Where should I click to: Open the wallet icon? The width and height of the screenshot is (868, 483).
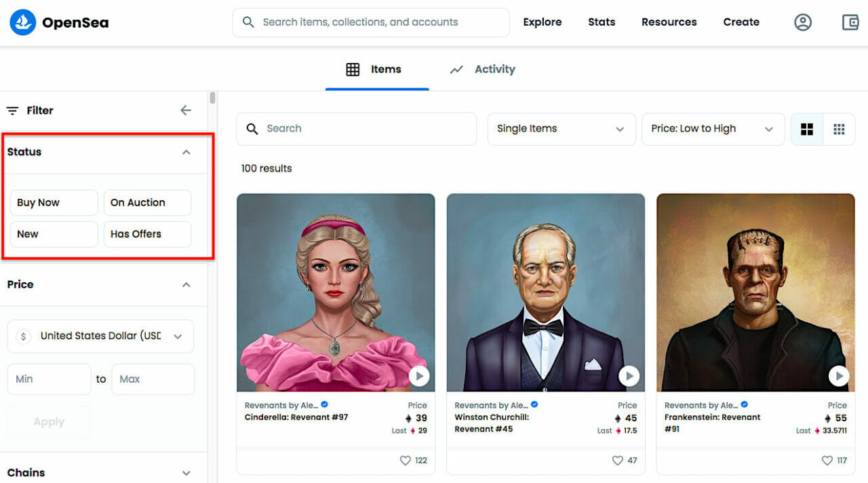pyautogui.click(x=850, y=22)
